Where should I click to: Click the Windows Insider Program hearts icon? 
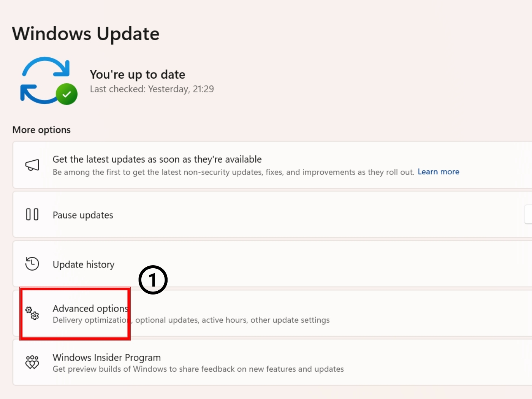(x=32, y=362)
